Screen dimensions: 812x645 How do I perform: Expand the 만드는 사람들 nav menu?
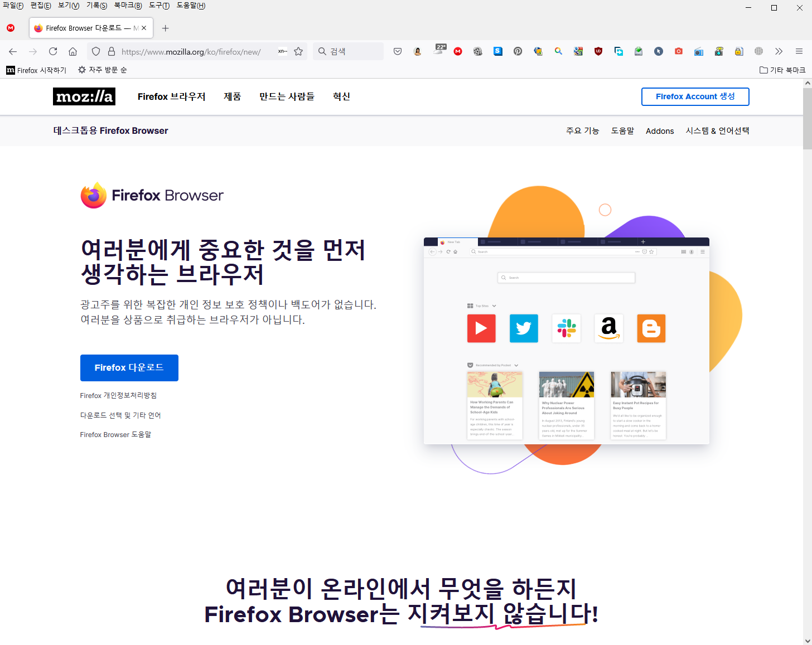(287, 96)
